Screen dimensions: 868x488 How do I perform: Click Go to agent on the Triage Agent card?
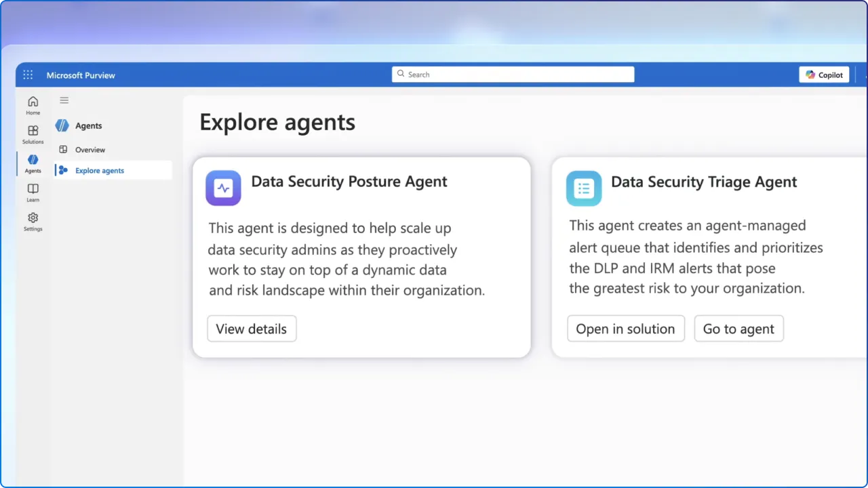point(738,329)
